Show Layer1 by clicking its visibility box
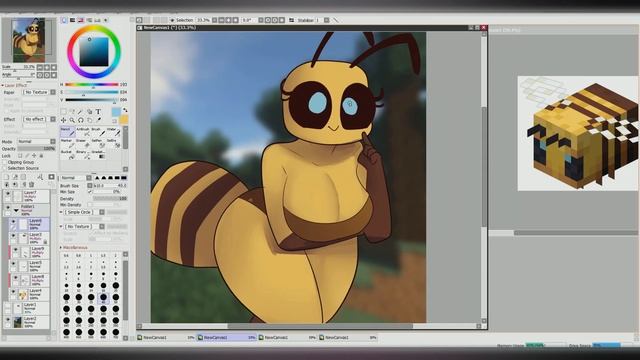This screenshot has width=640, height=360. [x=7, y=306]
